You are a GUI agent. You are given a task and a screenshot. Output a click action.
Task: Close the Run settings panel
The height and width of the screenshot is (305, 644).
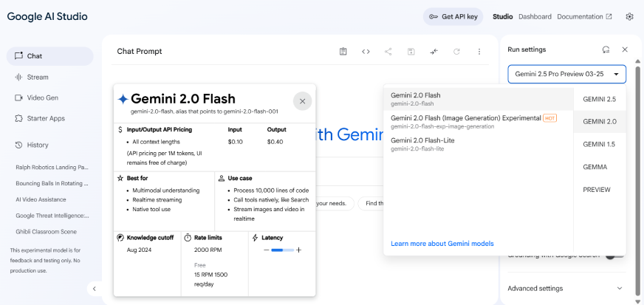tap(625, 49)
